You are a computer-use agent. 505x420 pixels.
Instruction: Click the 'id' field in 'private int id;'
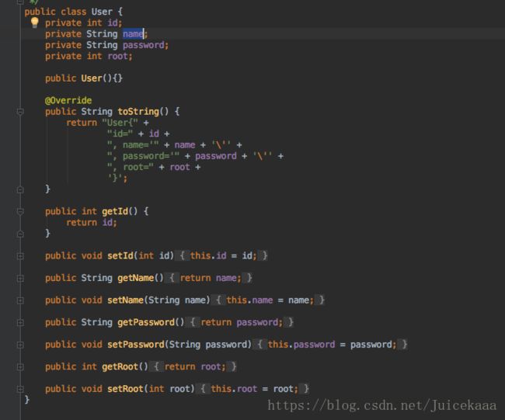(x=113, y=23)
